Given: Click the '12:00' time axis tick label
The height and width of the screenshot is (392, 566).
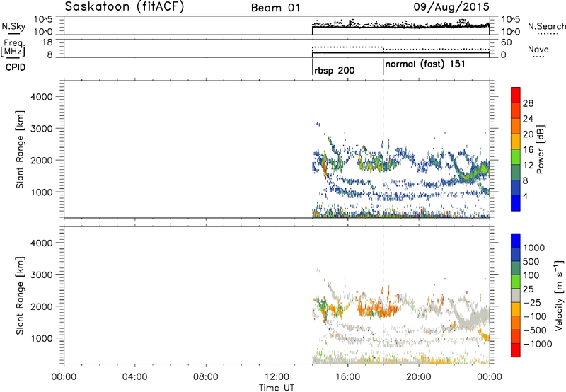Looking at the screenshot, I should (277, 377).
